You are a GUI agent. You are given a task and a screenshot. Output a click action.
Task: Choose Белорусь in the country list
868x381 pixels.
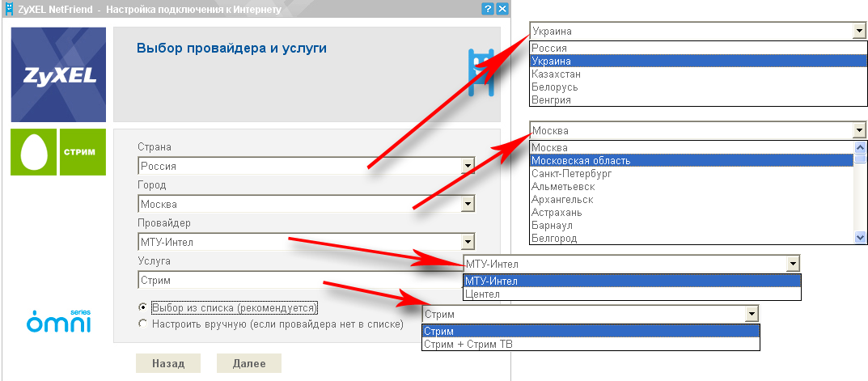(x=698, y=87)
